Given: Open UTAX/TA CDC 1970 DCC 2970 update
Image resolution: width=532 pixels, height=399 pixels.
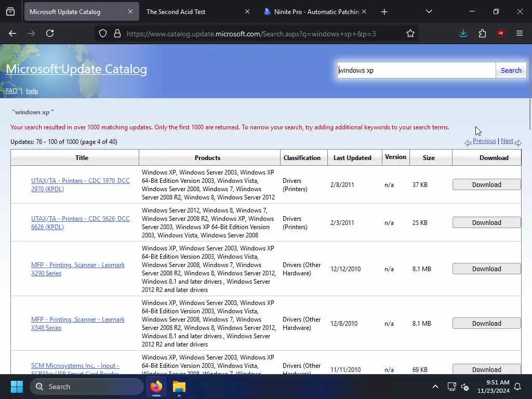Looking at the screenshot, I should 81,185.
